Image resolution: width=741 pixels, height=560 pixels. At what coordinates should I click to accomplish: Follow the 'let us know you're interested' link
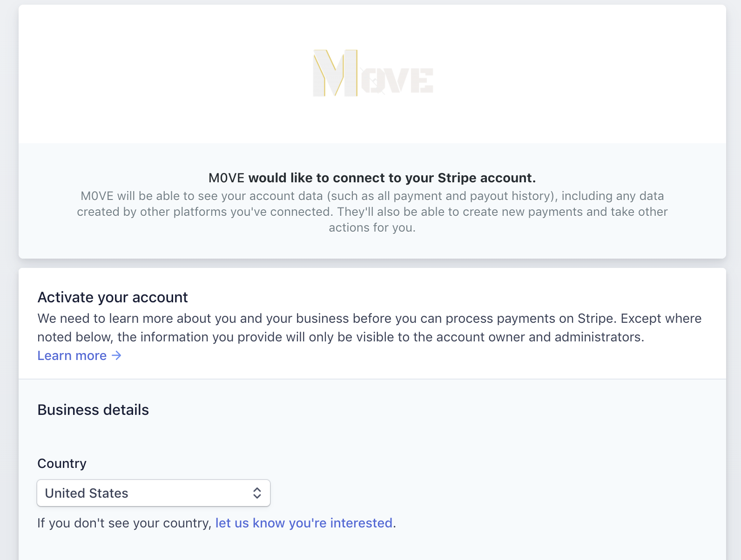[x=304, y=523]
